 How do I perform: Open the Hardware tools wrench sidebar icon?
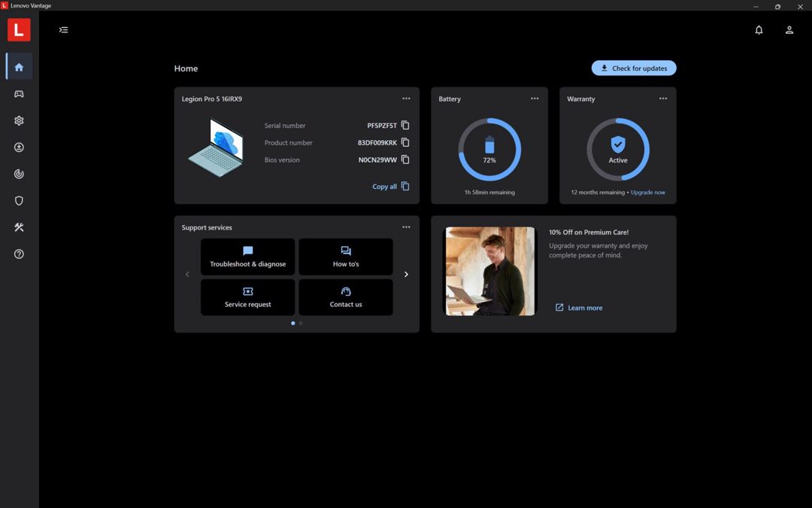pos(19,227)
